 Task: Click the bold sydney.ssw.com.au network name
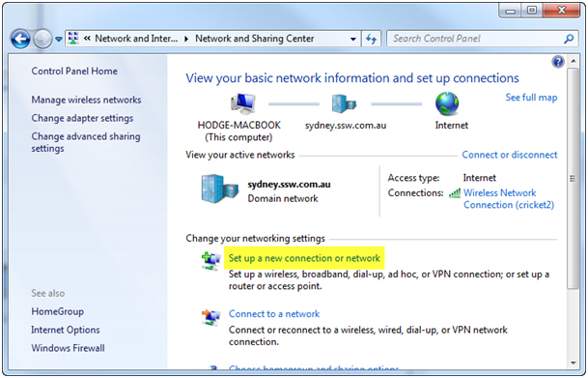pos(289,185)
